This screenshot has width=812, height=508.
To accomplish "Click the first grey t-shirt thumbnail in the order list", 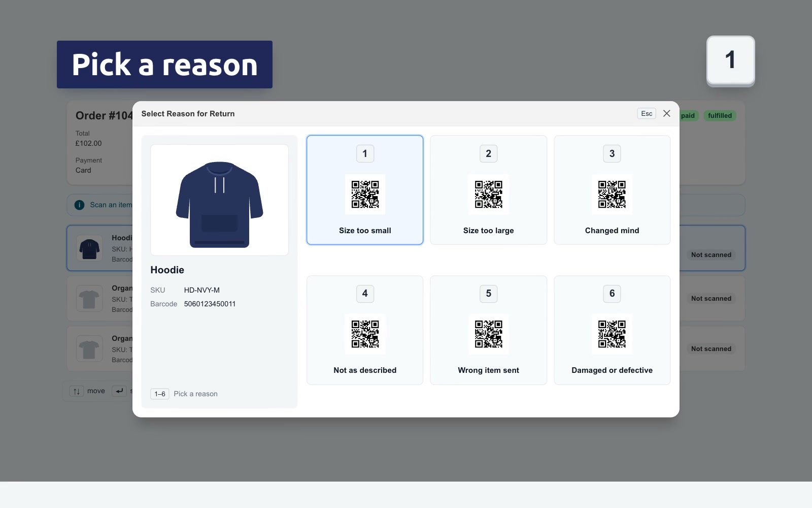I will [x=89, y=298].
